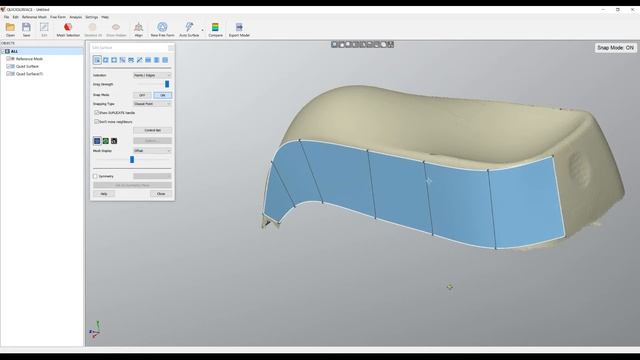Open the Compare deviation tool
The image size is (640, 360).
pyautogui.click(x=215, y=27)
